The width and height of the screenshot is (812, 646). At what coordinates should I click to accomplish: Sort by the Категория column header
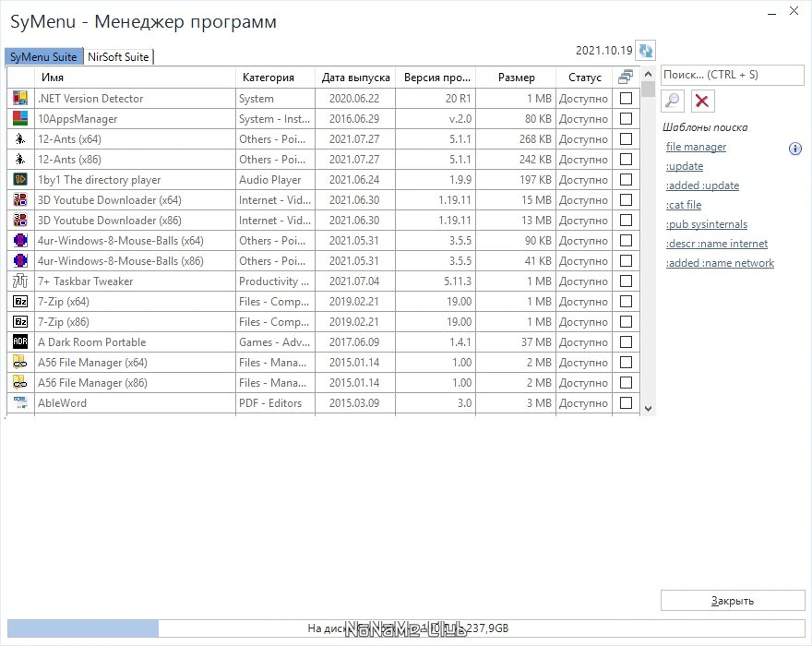point(275,78)
